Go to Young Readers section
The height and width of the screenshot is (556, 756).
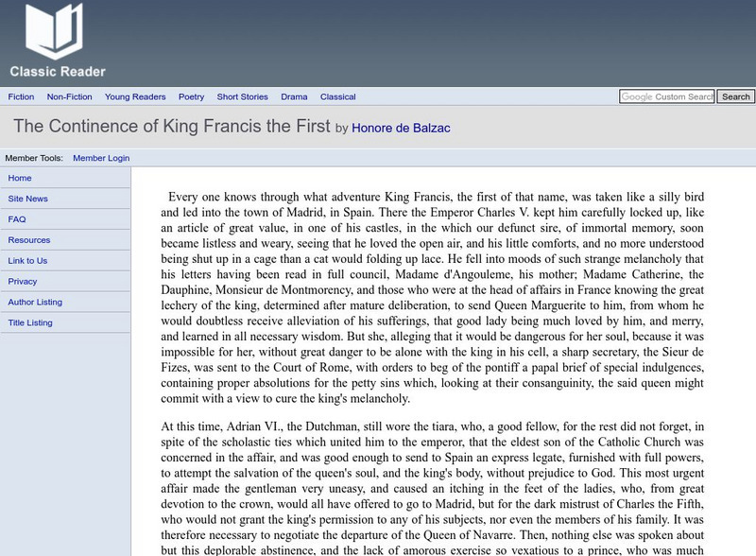[x=135, y=96]
